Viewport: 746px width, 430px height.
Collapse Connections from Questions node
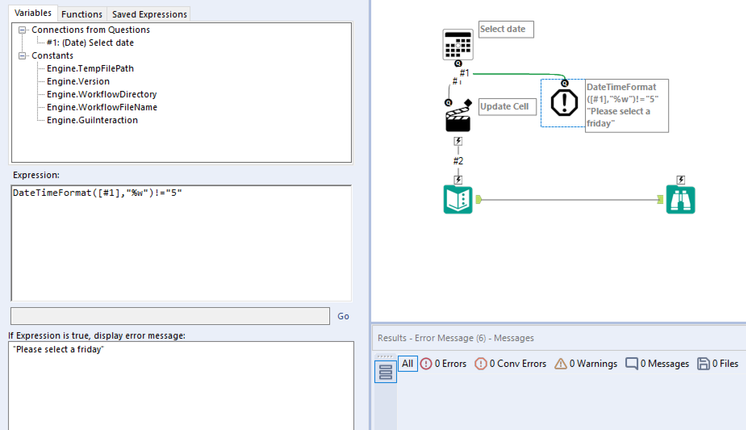pos(22,30)
